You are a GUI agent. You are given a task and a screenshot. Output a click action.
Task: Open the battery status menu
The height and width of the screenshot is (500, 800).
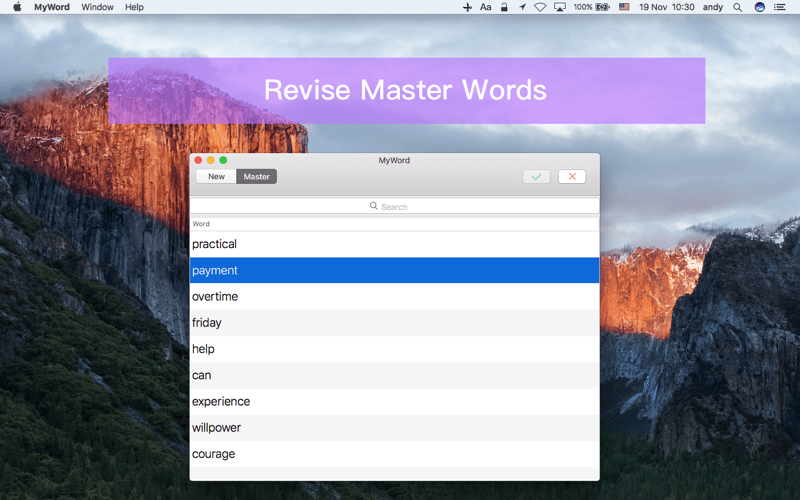(591, 7)
